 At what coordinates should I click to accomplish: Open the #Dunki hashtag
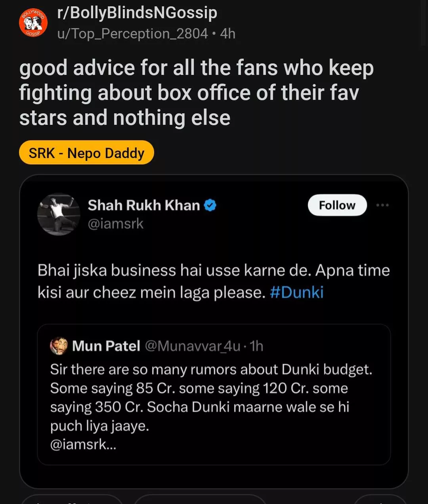(296, 292)
